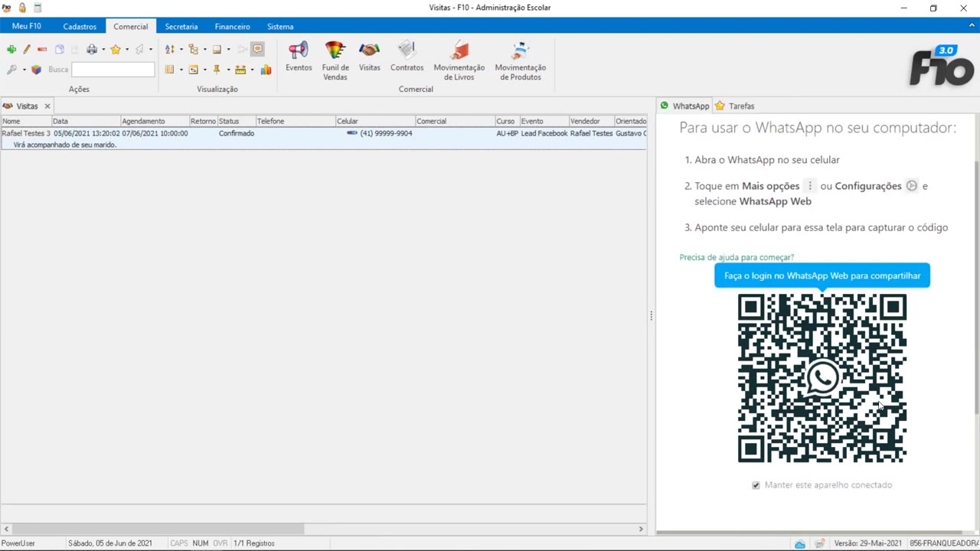Click the green plus add record icon
Image resolution: width=980 pixels, height=551 pixels.
click(11, 49)
